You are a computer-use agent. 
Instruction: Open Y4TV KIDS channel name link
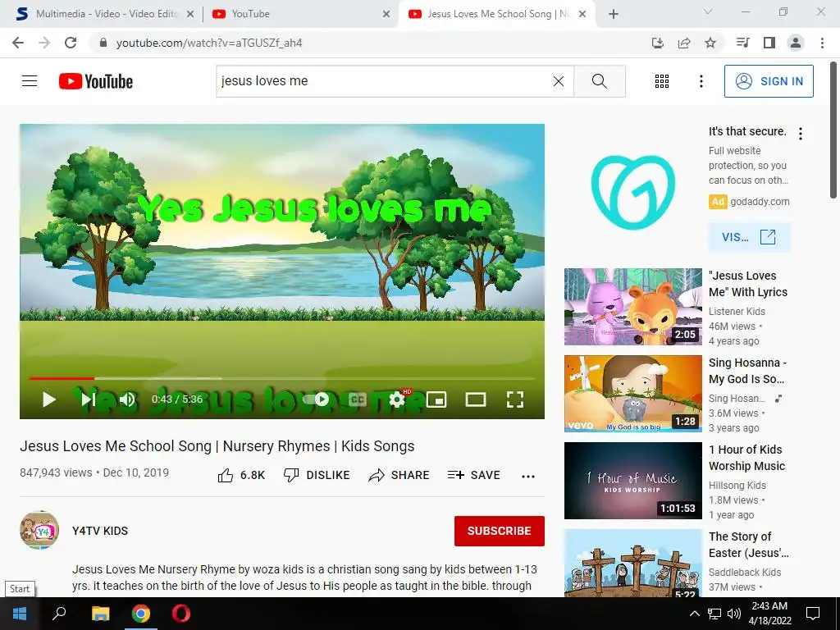(x=100, y=531)
